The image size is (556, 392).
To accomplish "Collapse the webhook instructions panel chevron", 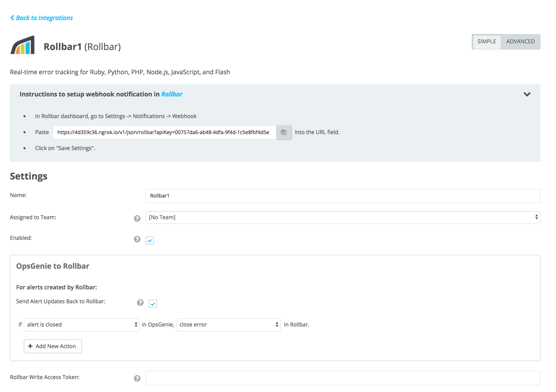I will pos(527,94).
